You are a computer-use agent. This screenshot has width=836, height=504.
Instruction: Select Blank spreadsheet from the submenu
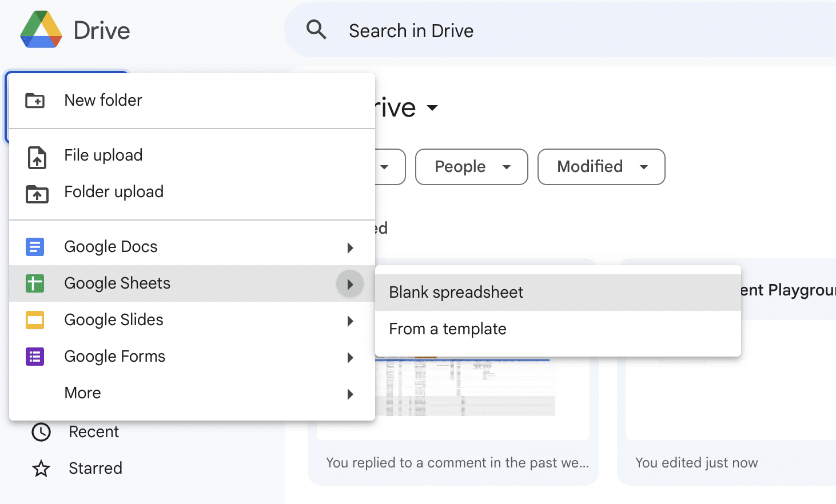(x=456, y=293)
